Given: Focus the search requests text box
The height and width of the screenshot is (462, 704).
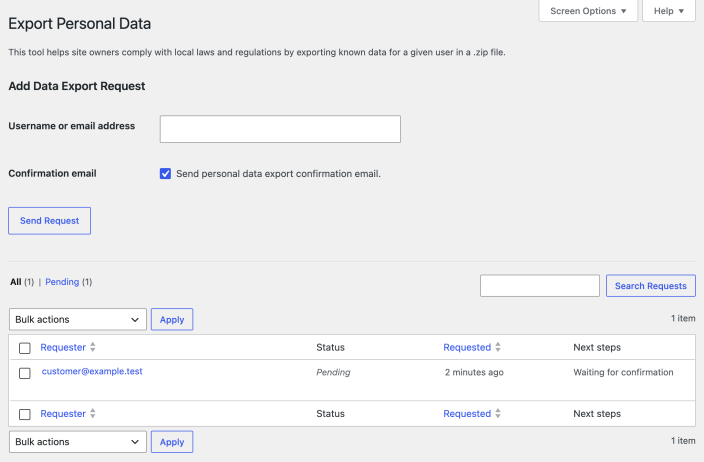Looking at the screenshot, I should (540, 286).
